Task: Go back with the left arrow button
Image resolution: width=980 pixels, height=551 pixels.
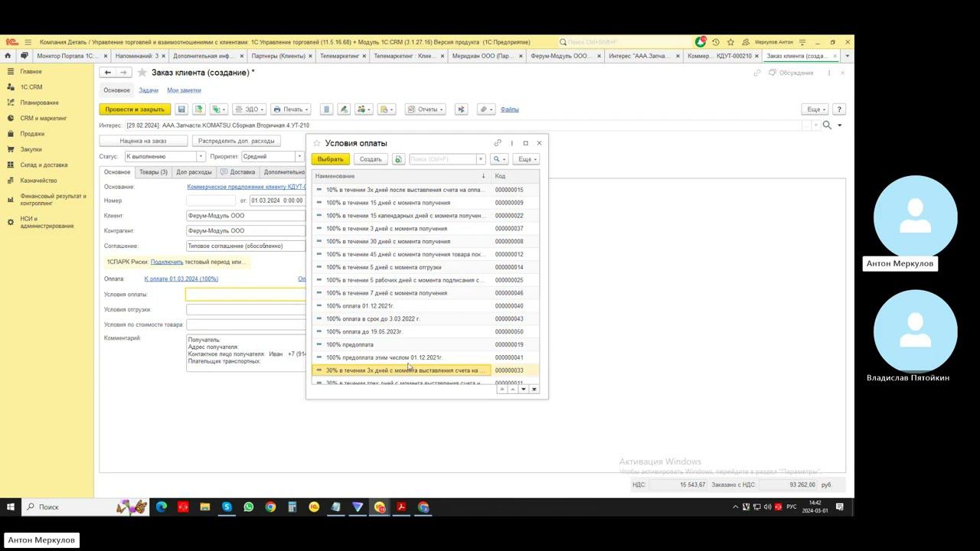Action: point(108,73)
